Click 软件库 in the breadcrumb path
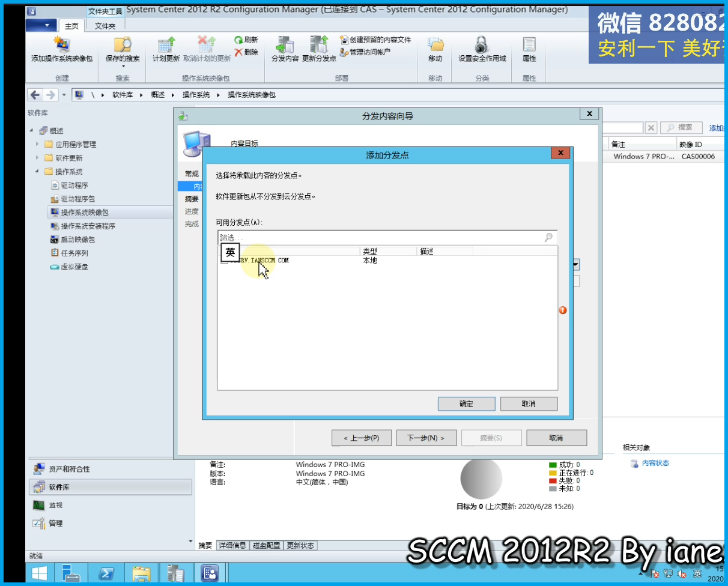728x586 pixels. [122, 95]
